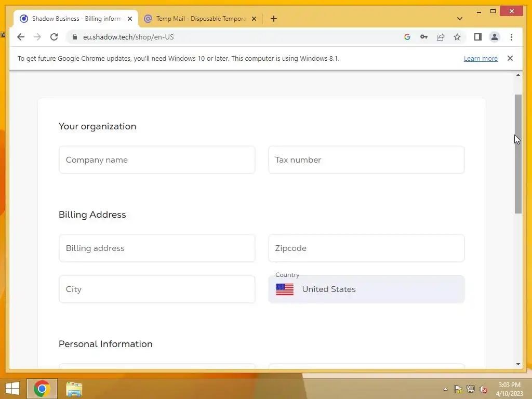Click the muted volume tray icon
Image resolution: width=532 pixels, height=399 pixels.
[483, 389]
